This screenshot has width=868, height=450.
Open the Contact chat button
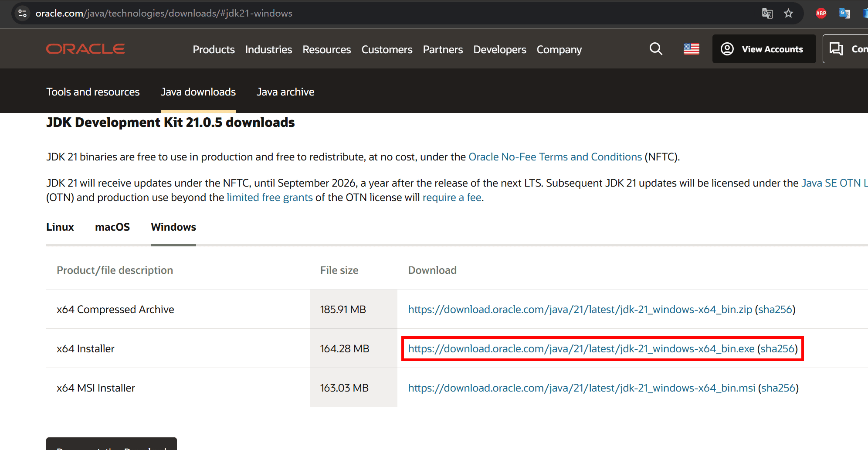[845, 49]
